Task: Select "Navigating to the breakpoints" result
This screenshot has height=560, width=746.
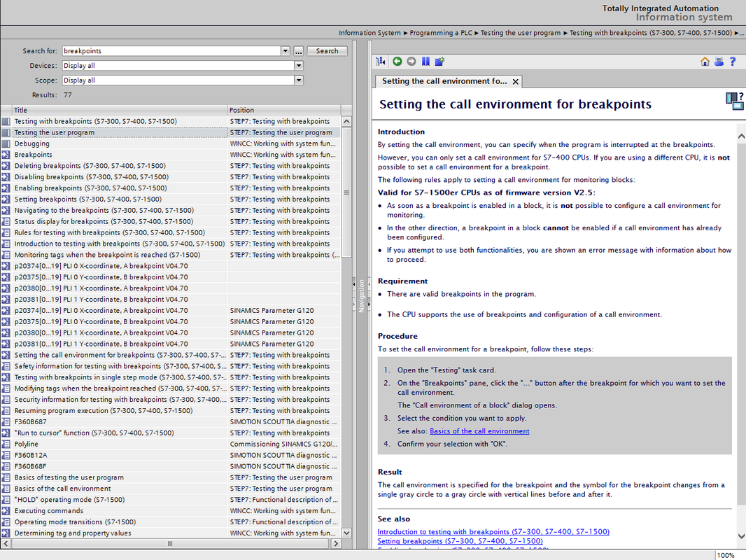Action: [171, 210]
